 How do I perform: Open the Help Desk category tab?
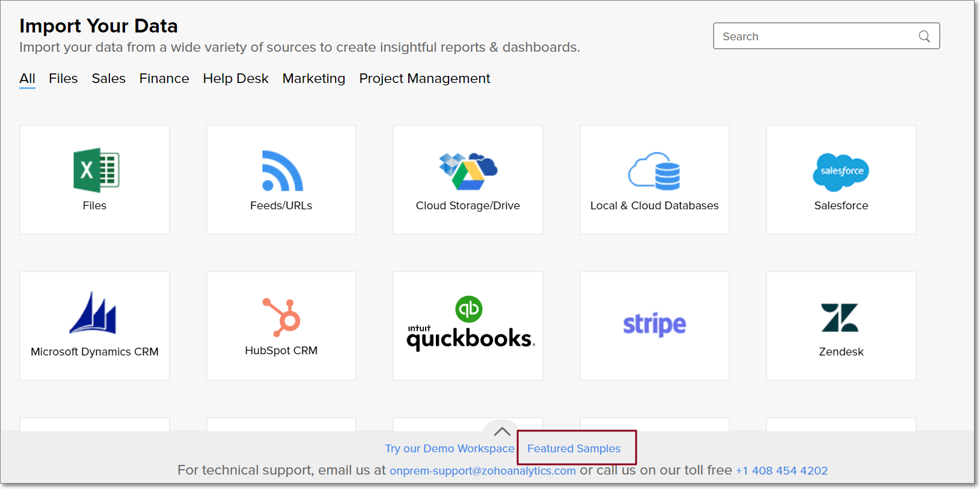click(x=236, y=79)
